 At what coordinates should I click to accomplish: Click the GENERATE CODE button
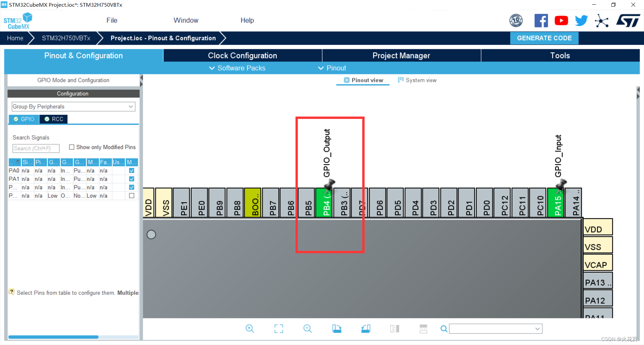(x=544, y=38)
